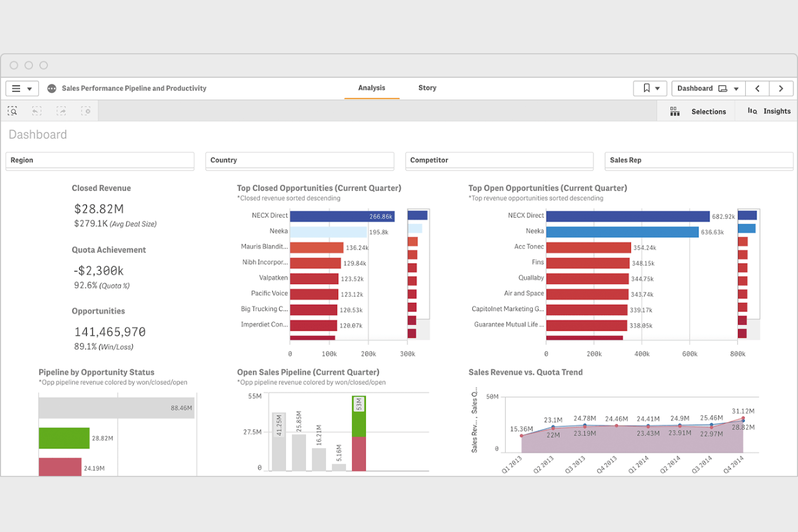Step forward in selections
Viewport: 798px width, 532px height.
61,111
